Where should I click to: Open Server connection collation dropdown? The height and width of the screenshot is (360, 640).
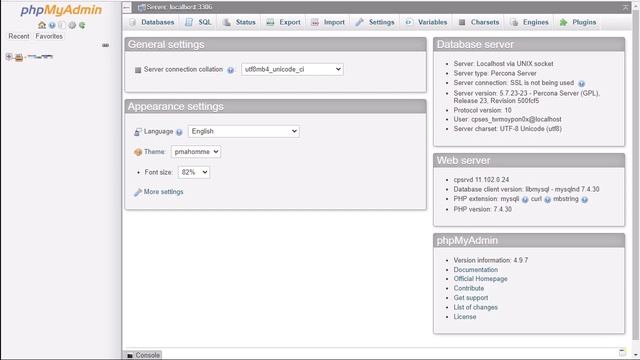(292, 69)
